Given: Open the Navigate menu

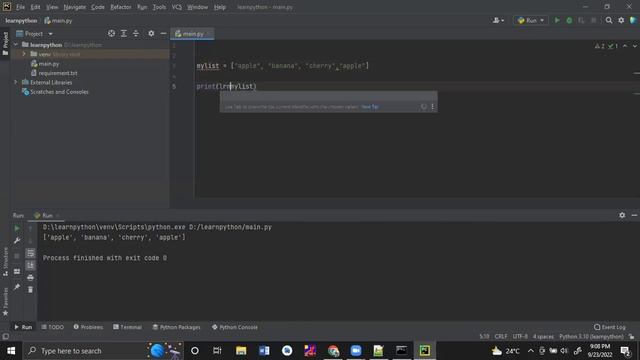Looking at the screenshot, I should [x=75, y=7].
